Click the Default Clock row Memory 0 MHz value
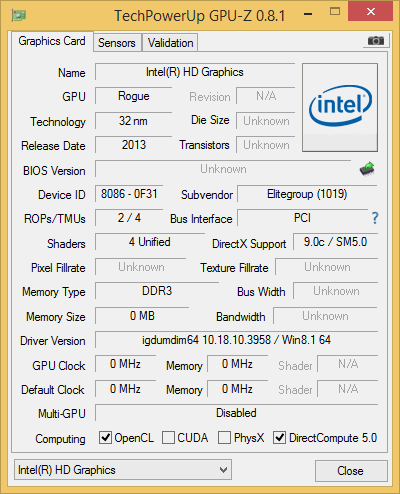 237,389
